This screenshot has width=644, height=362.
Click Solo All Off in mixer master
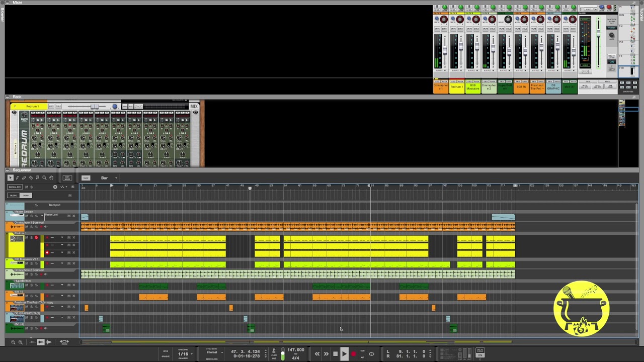597,86
